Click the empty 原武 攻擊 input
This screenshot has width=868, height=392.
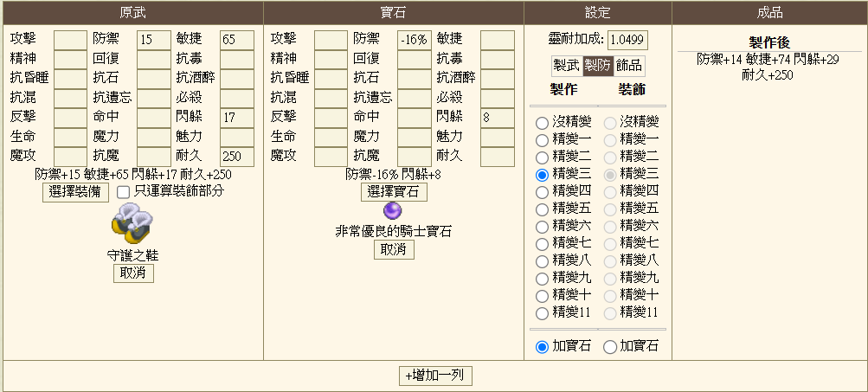pyautogui.click(x=70, y=40)
